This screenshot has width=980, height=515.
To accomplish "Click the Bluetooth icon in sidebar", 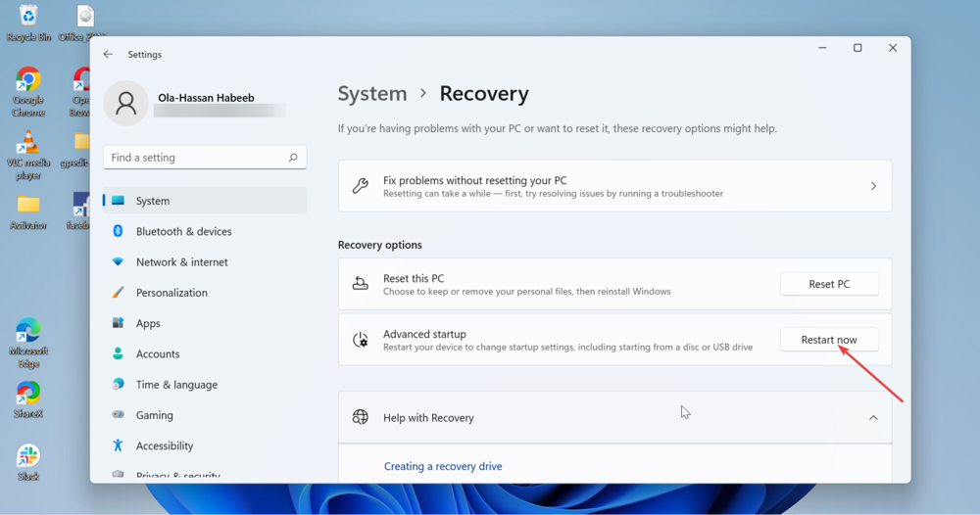I will click(x=118, y=231).
